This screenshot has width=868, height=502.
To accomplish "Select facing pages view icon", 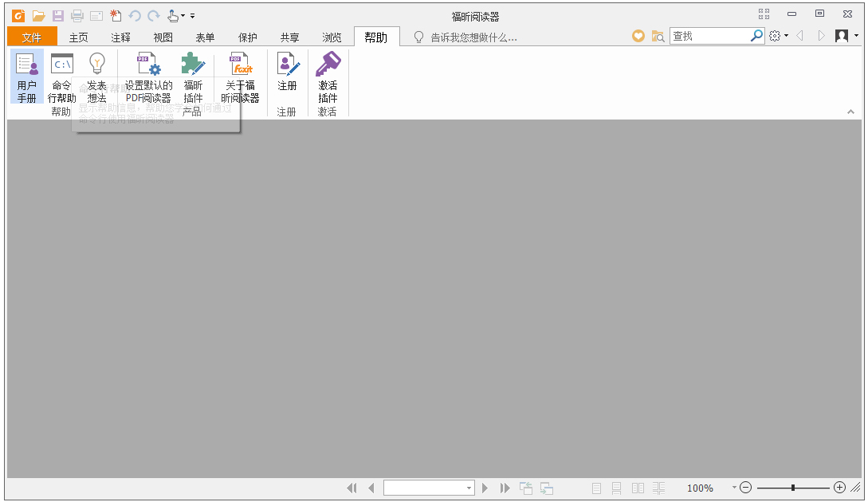I will pyautogui.click(x=638, y=488).
